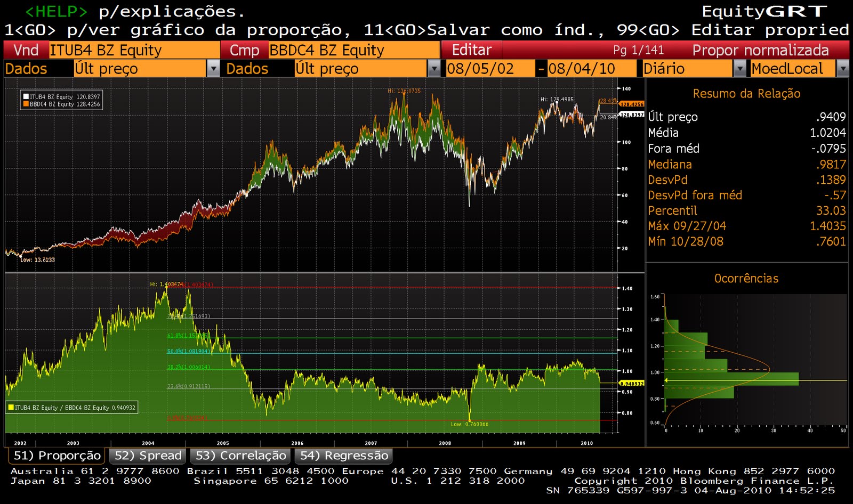
Task: Select the MoedLocal currency field
Action: coord(793,69)
